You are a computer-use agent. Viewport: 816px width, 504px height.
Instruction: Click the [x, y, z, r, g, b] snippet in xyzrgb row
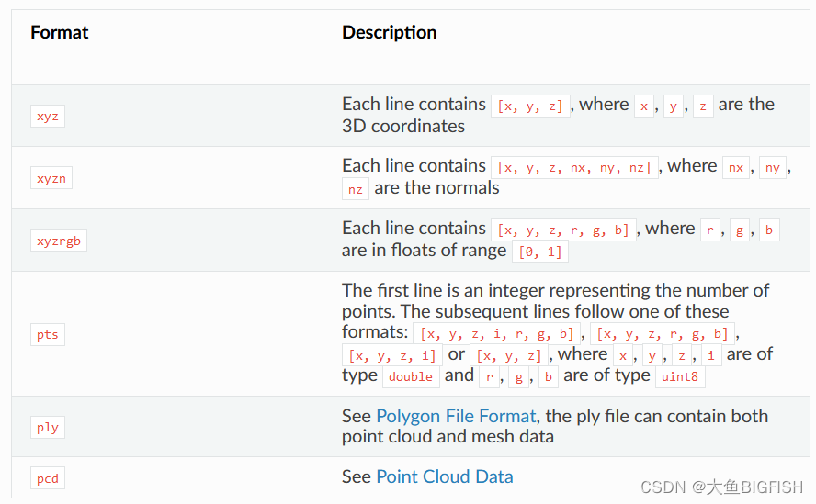click(564, 230)
